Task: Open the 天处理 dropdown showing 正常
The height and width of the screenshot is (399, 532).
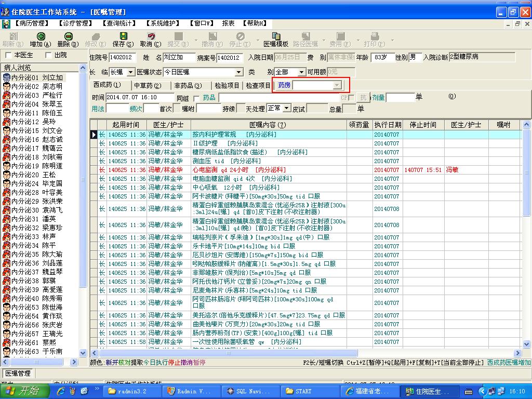Action: pyautogui.click(x=287, y=109)
